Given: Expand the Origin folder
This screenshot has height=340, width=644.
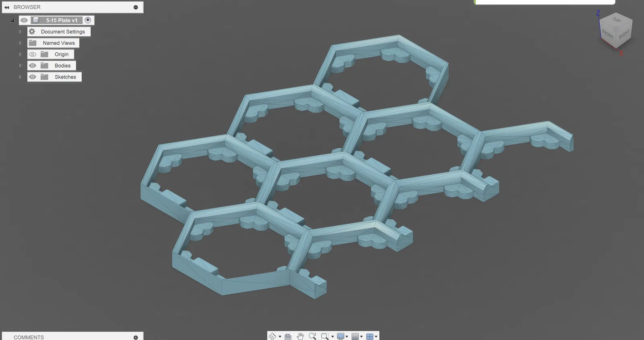Looking at the screenshot, I should coord(20,54).
